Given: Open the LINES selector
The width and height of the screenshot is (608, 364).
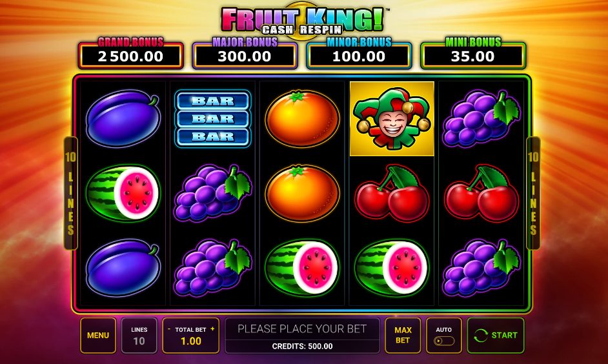Looking at the screenshot, I should point(139,336).
